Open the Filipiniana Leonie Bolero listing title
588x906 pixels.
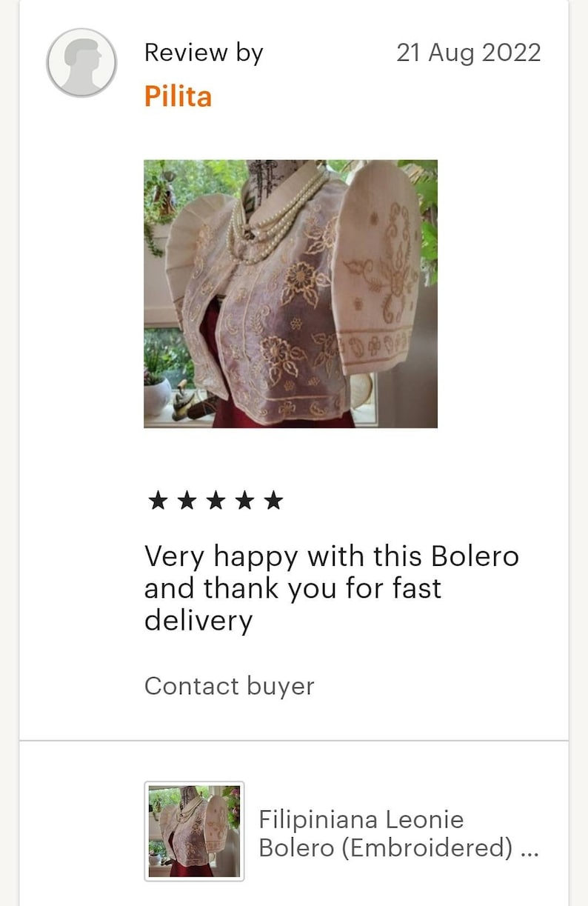click(398, 833)
